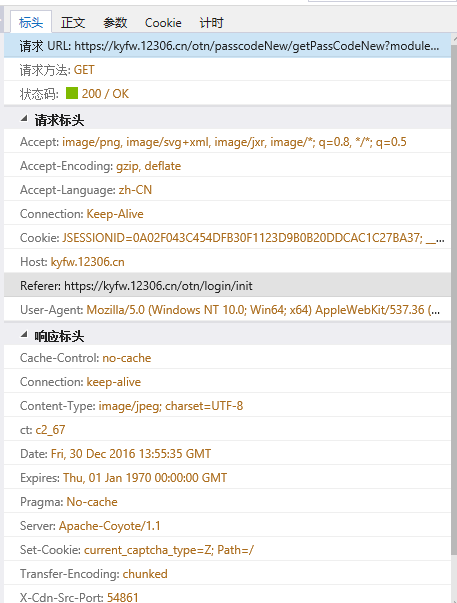Select the 请求 URL row
This screenshot has width=457, height=603.
click(x=227, y=46)
